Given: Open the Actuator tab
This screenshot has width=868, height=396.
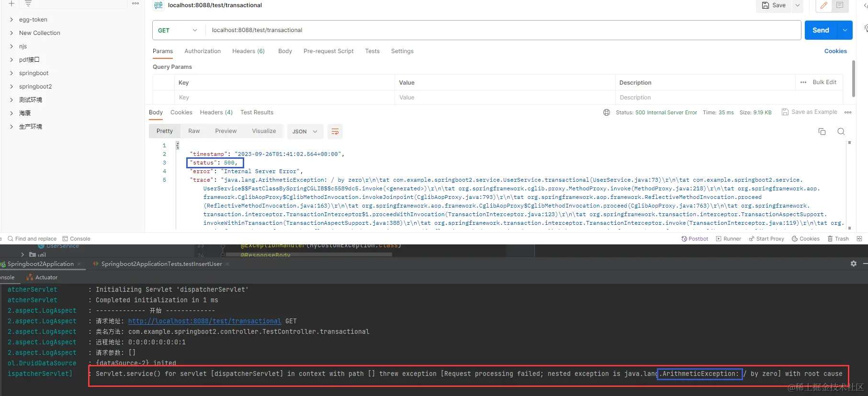Looking at the screenshot, I should tap(42, 277).
